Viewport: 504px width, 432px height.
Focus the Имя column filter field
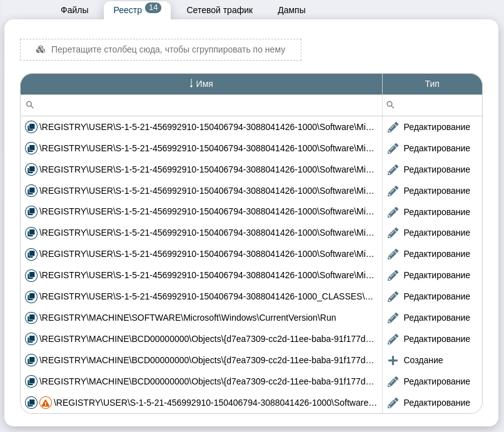coord(206,105)
